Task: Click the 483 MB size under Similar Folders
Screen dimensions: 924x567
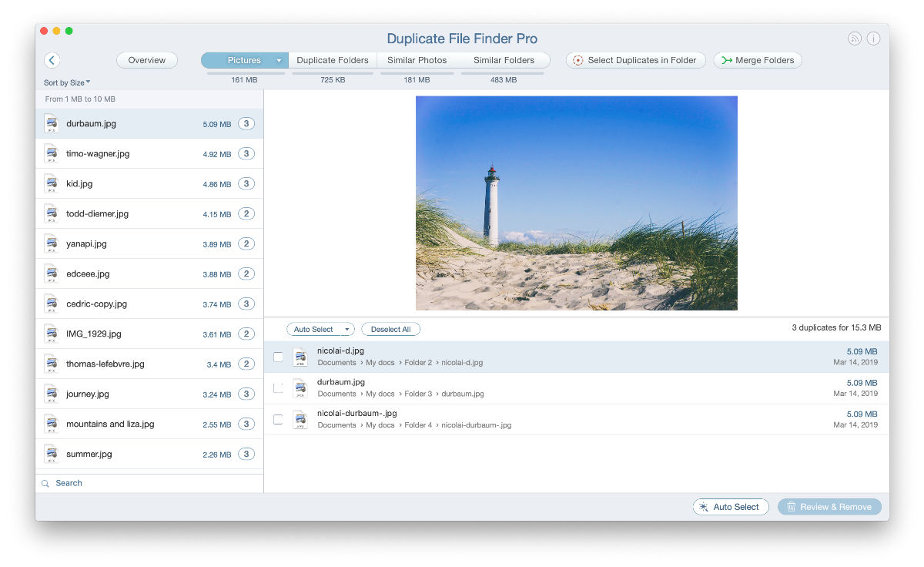Action: [x=504, y=80]
